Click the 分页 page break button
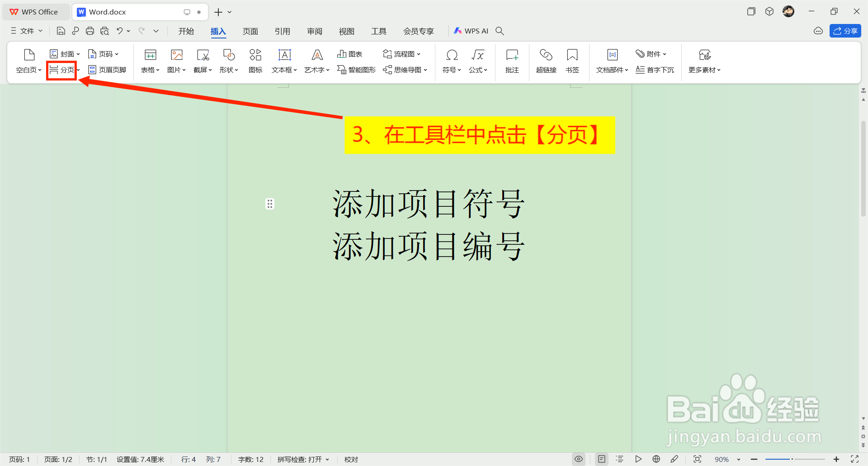 coord(62,70)
